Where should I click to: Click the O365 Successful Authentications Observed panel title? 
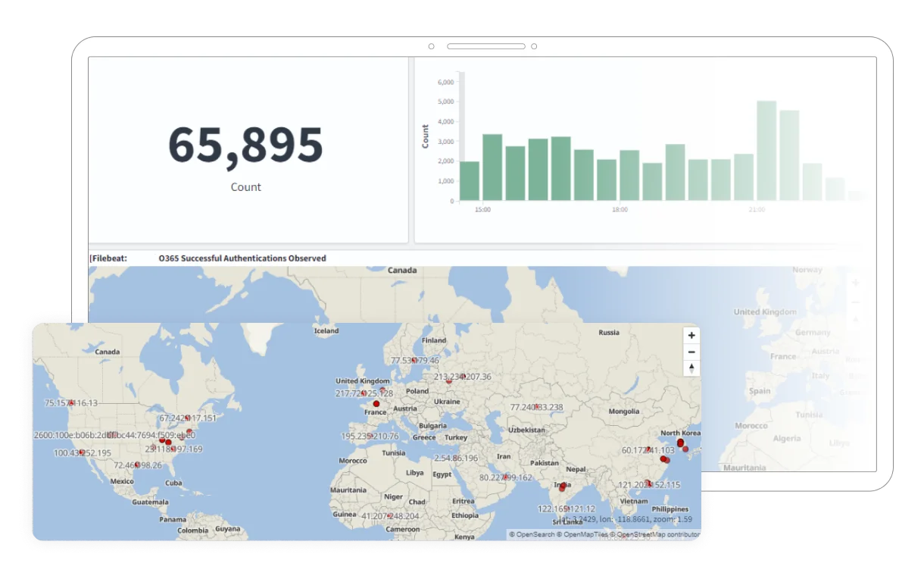pos(242,258)
